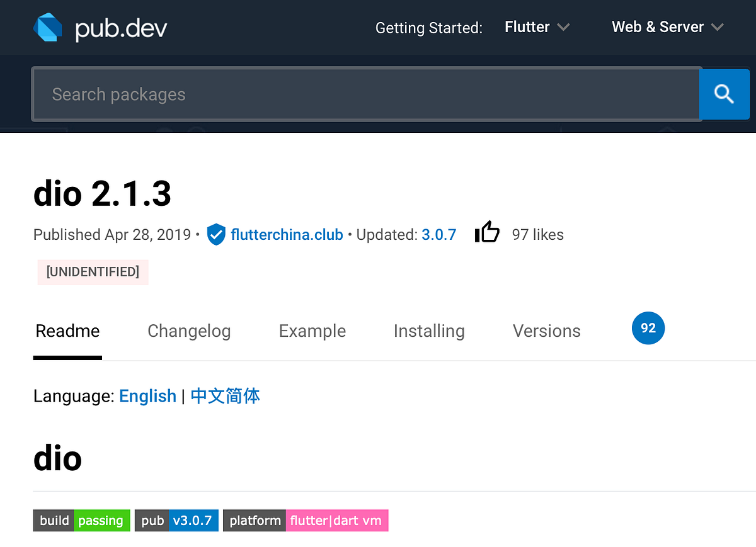Click the 92 score badge

pos(648,328)
